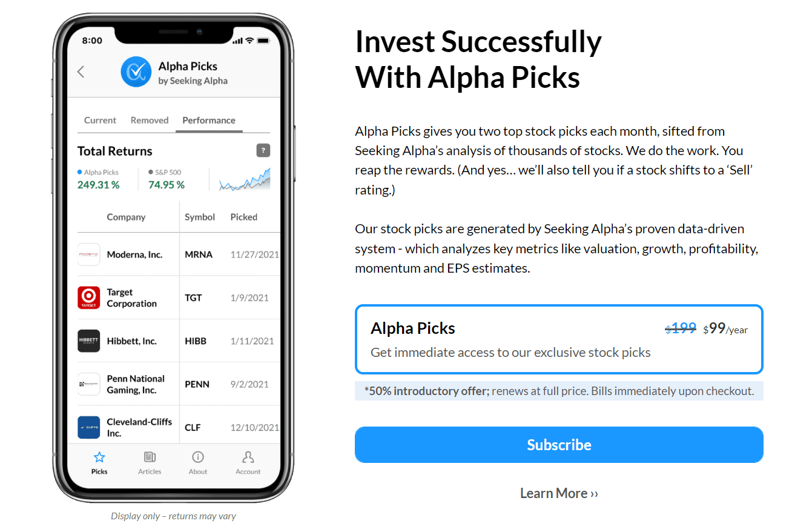Select the Alpha Picks $99/year plan box

(558, 339)
